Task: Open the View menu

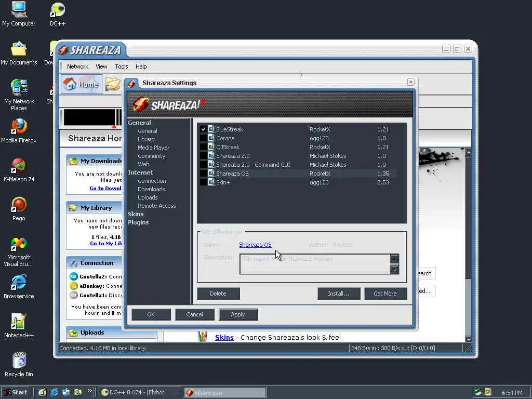Action: point(101,66)
